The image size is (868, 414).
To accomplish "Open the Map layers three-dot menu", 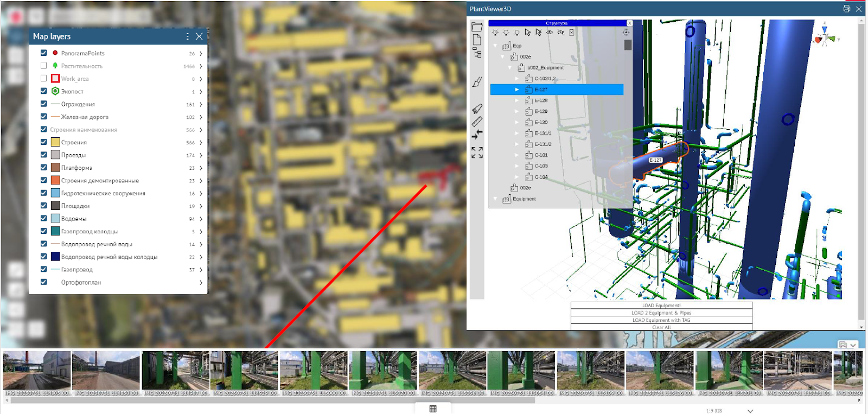I will point(188,36).
